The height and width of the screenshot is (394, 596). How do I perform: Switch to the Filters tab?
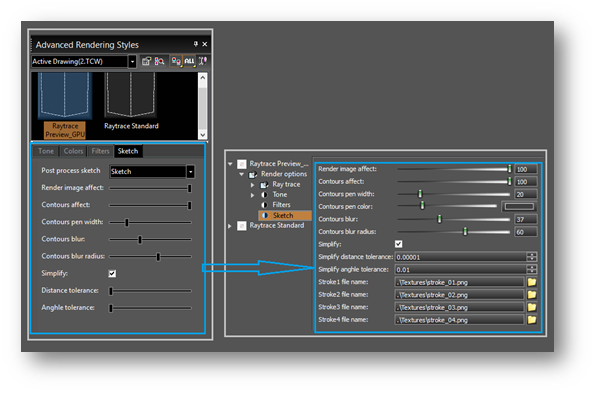(x=100, y=151)
